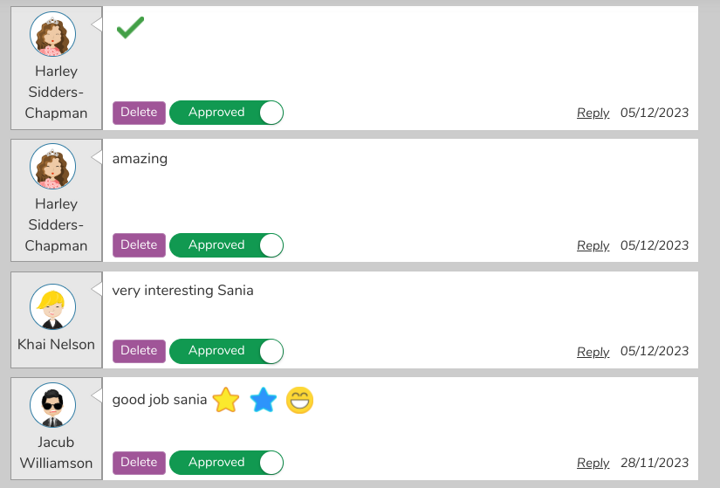Delete the checkmark comment by Harley

[139, 112]
